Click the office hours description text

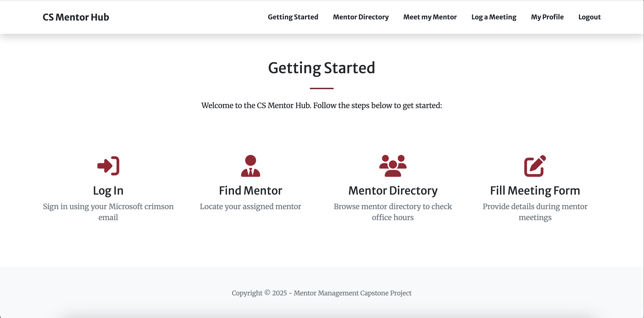click(x=392, y=212)
